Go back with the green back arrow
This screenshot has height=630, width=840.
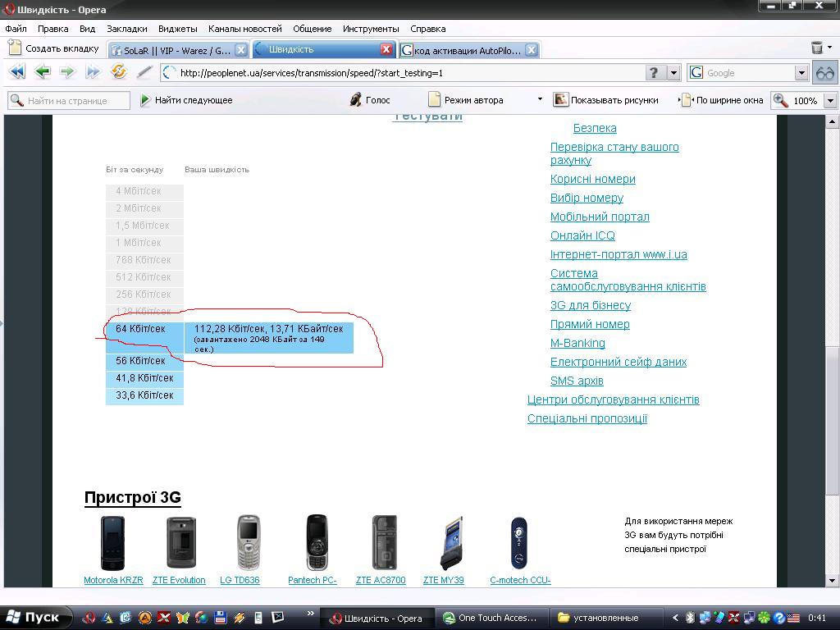(x=43, y=72)
